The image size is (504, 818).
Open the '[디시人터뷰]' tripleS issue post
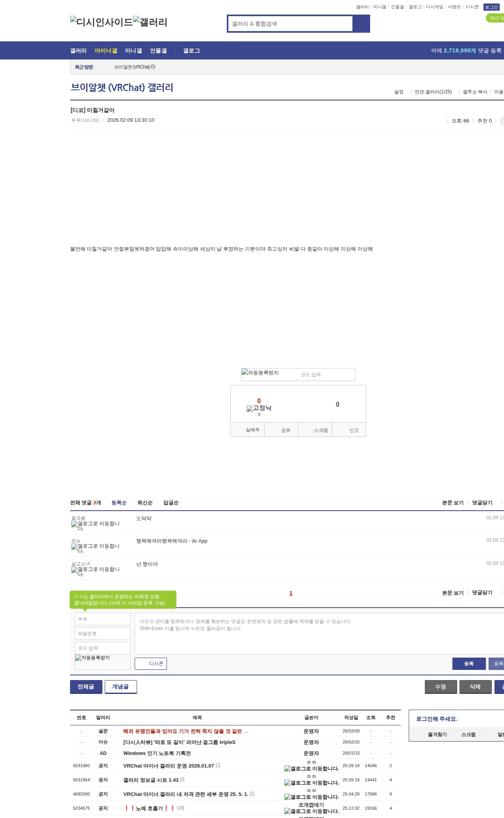(x=179, y=742)
